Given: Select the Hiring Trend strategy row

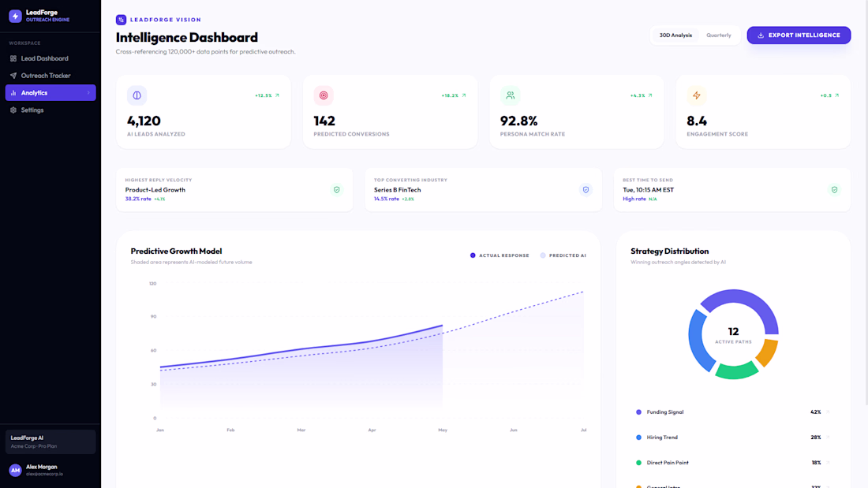Looking at the screenshot, I should [733, 437].
